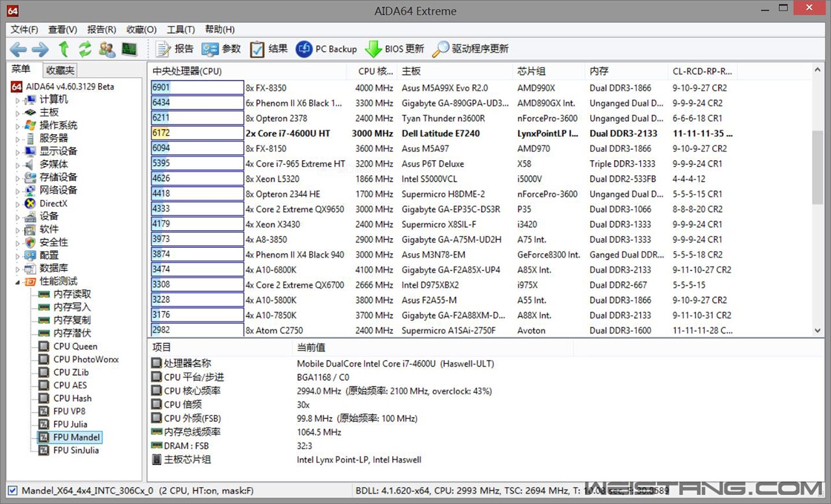This screenshot has height=504, width=831.
Task: Select the 数据库 tree item
Action: [x=54, y=268]
